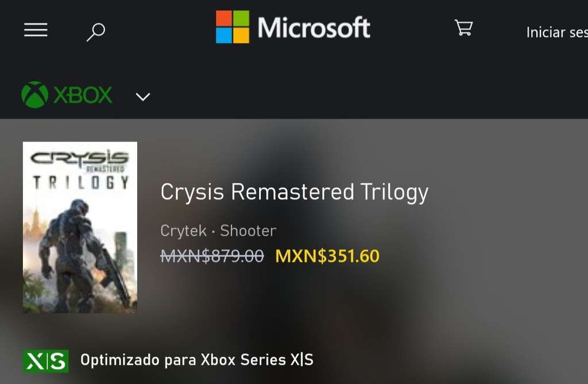Click the crossed-out MXN$879.00 original price

point(212,256)
